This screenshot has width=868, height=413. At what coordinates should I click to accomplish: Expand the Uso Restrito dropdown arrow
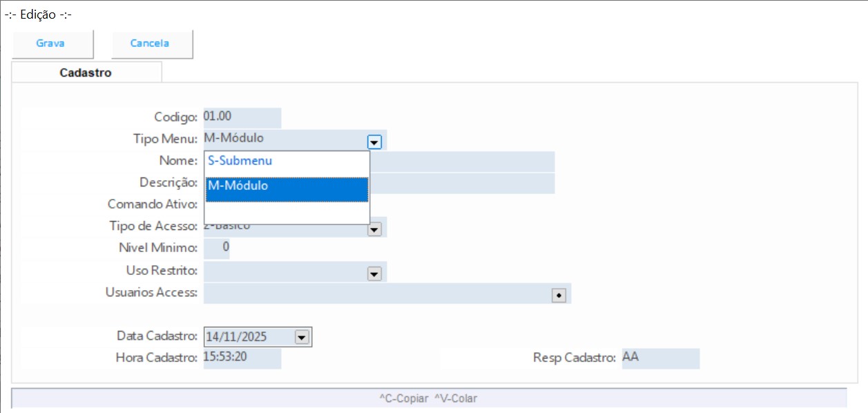tap(374, 274)
